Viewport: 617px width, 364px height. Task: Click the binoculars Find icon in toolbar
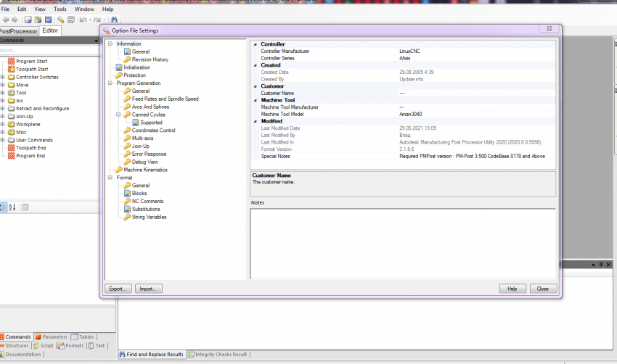(x=114, y=20)
